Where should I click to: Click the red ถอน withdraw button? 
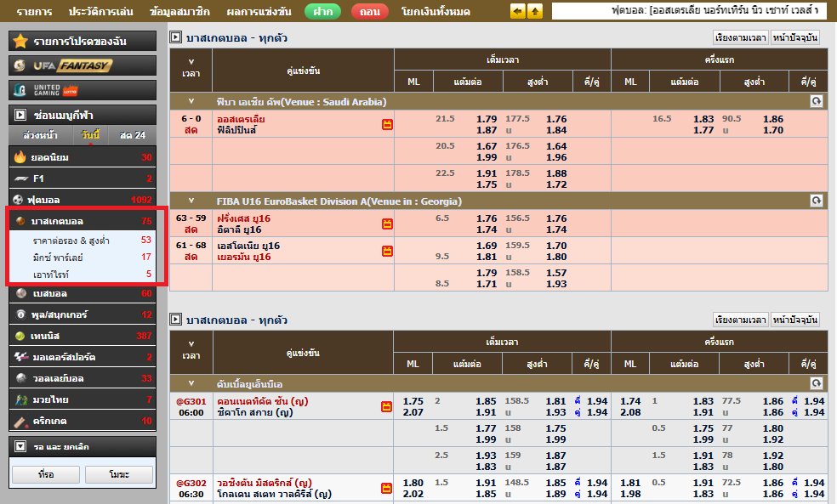pos(369,12)
